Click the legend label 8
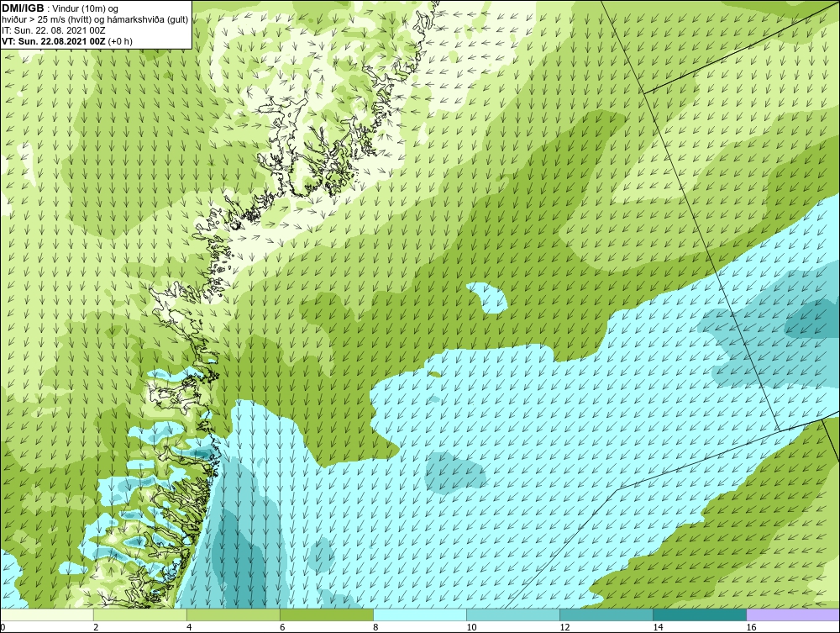 (375, 627)
